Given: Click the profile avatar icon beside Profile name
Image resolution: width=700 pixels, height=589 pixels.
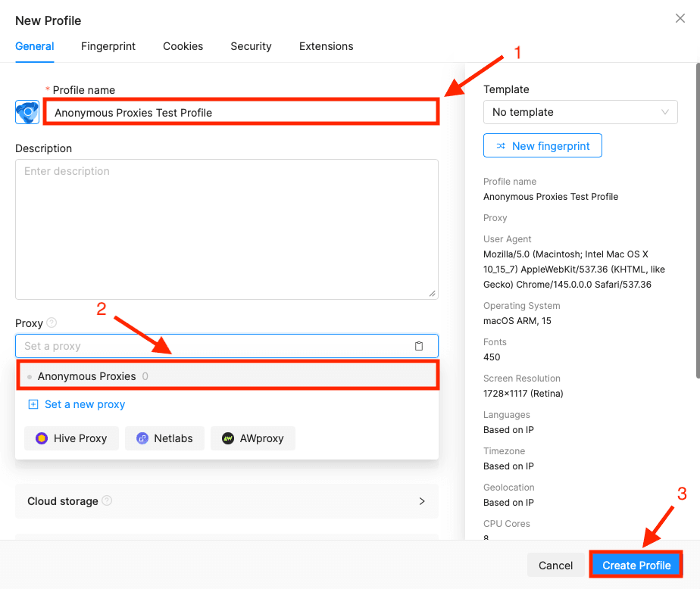Looking at the screenshot, I should [27, 111].
